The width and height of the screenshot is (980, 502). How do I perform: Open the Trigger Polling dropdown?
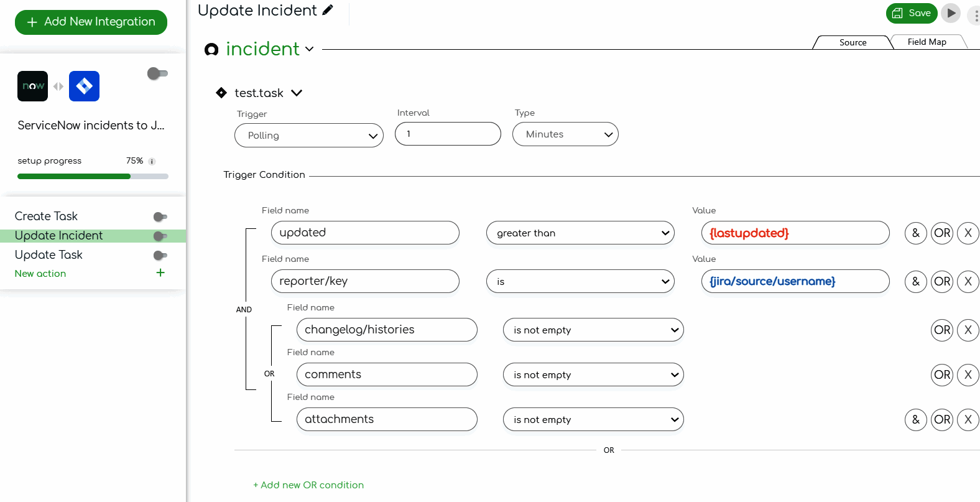tap(309, 136)
